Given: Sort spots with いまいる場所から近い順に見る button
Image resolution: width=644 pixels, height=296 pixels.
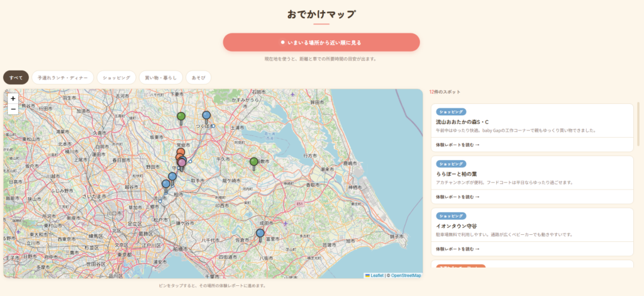Looking at the screenshot, I should click(x=321, y=42).
